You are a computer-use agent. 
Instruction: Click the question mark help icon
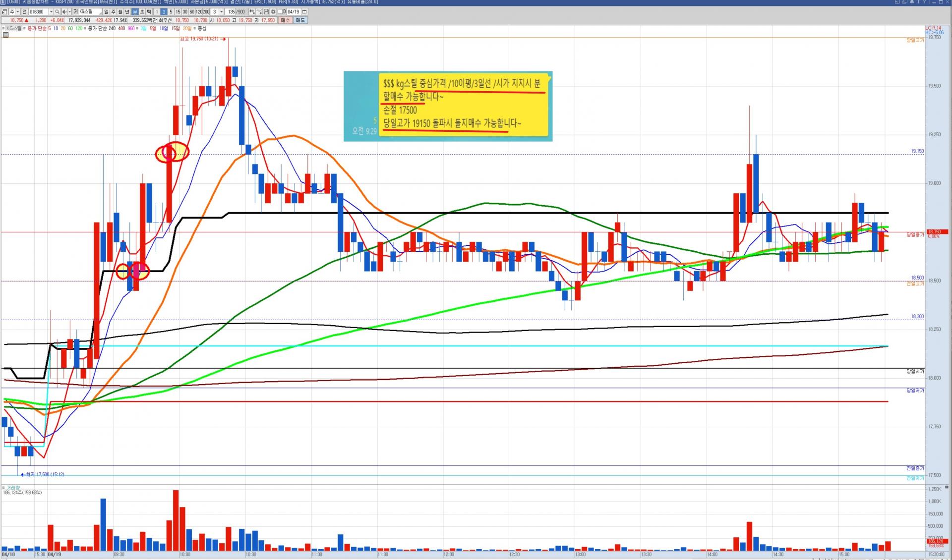click(x=924, y=2)
